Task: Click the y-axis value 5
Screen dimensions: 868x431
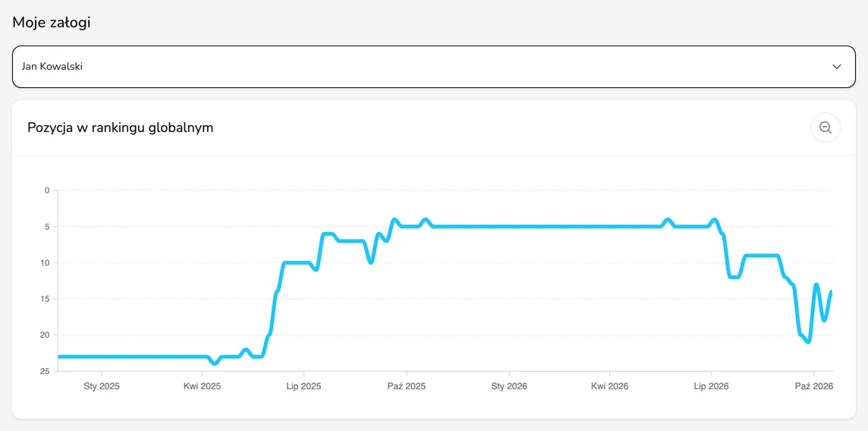Action: pos(47,227)
